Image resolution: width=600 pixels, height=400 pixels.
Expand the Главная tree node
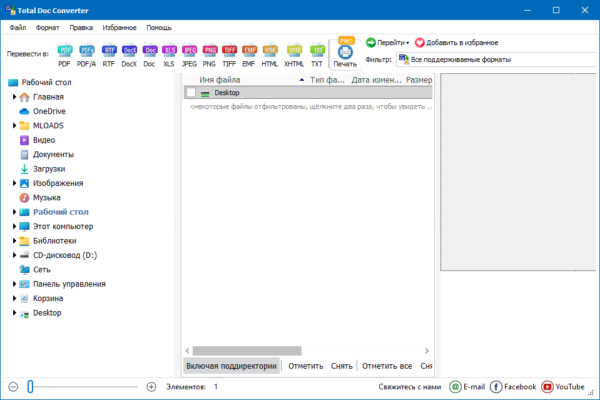[14, 97]
